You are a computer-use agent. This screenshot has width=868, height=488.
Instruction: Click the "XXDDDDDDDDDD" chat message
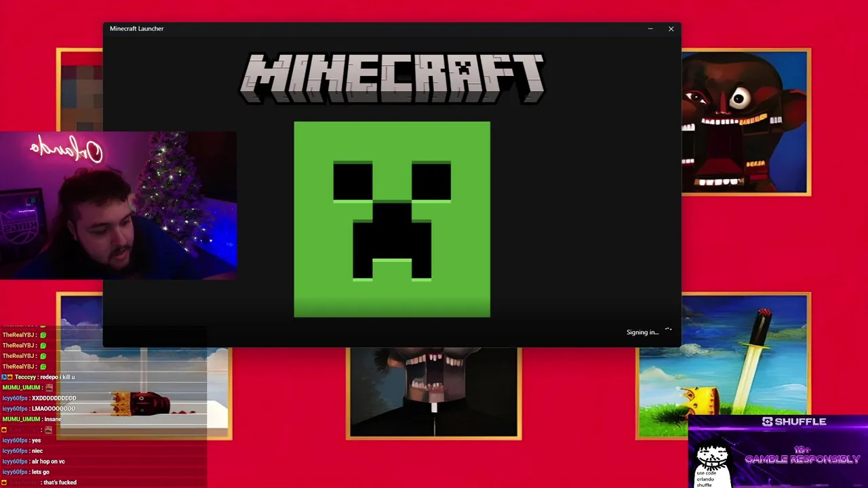(x=54, y=398)
